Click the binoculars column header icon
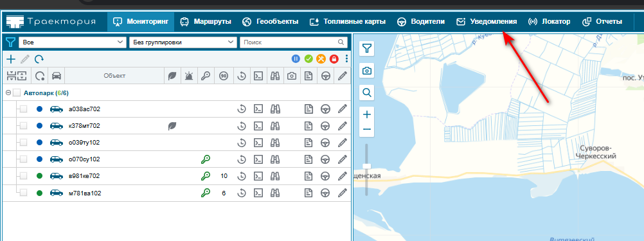Viewport: 644px width, 241px height. point(275,76)
